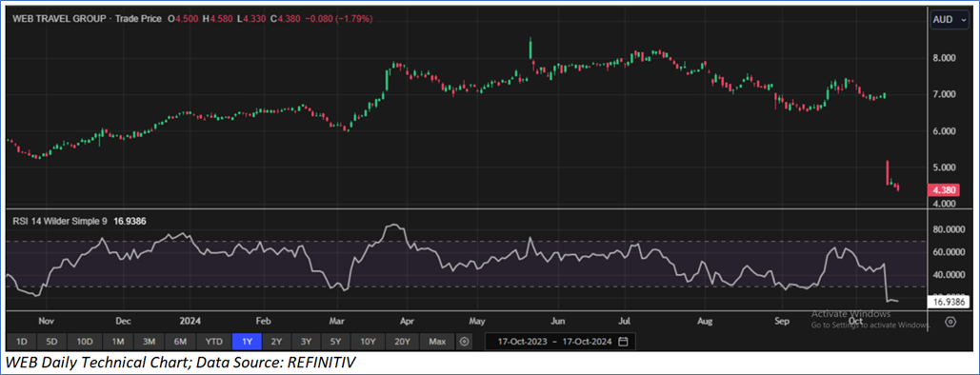Screen dimensions: 980x375
Task: Click the Sep label on time axis
Action: tap(782, 322)
